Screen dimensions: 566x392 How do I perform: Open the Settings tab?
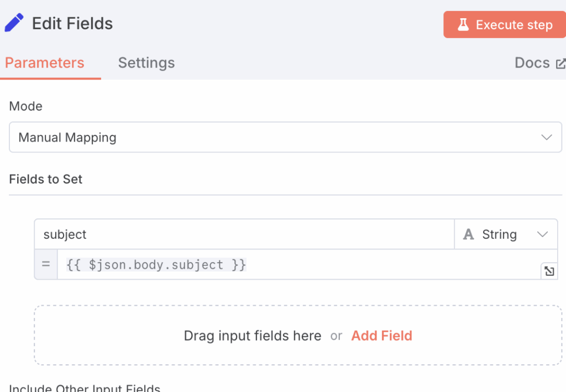pyautogui.click(x=146, y=63)
